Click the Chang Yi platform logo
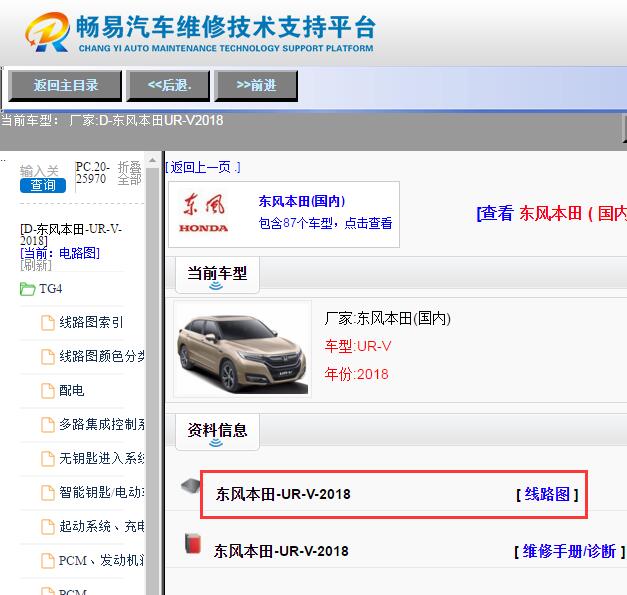The image size is (627, 595). click(200, 32)
